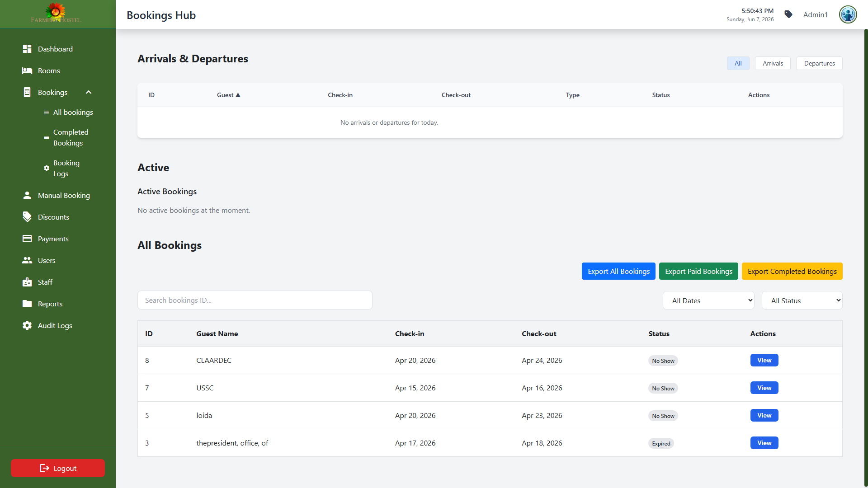Image resolution: width=868 pixels, height=488 pixels.
Task: Select the Rooms bed icon
Action: (x=27, y=70)
